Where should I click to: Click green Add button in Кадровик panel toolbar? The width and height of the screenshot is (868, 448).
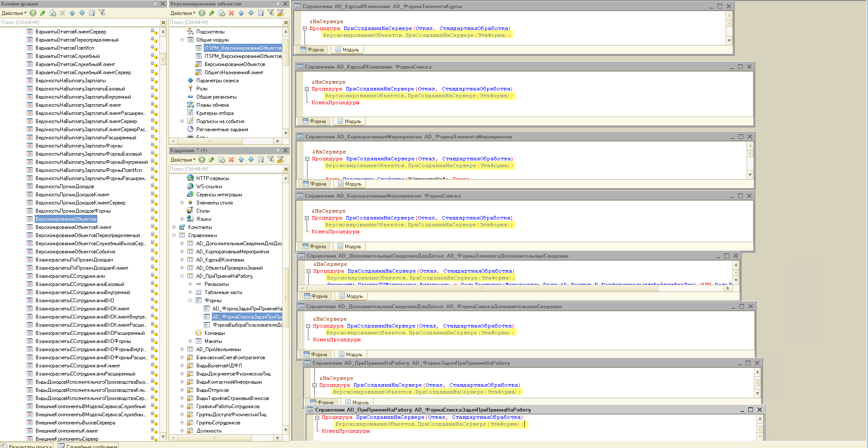(x=202, y=160)
